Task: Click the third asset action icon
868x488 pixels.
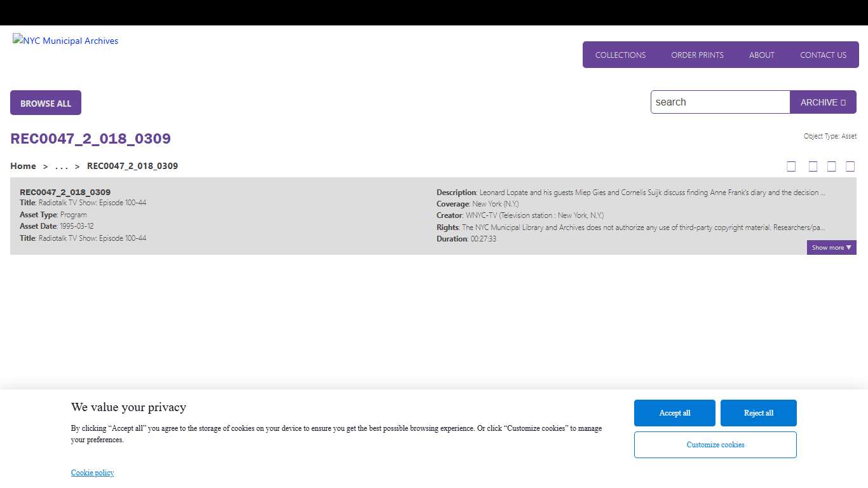Action: pos(831,166)
